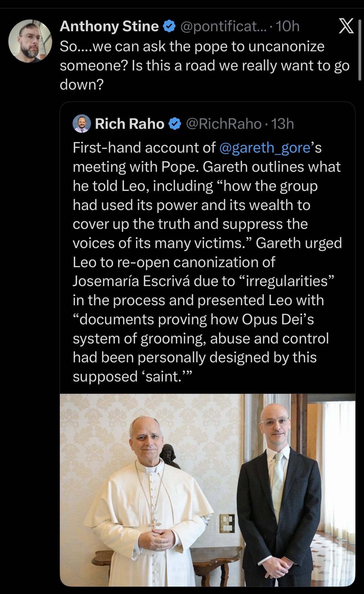The width and height of the screenshot is (364, 594).
Task: Select the Rich Raho display name
Action: (x=130, y=124)
